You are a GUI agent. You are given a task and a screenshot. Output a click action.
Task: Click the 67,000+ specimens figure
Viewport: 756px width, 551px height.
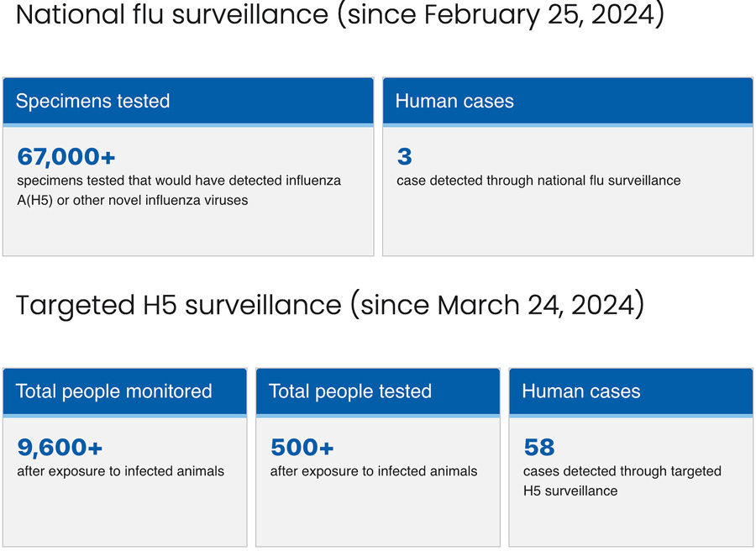coord(66,157)
